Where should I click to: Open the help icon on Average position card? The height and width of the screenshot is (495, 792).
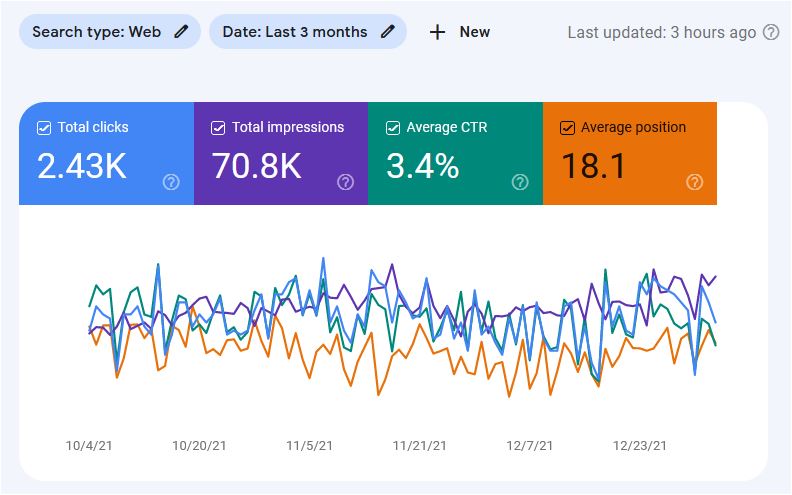pyautogui.click(x=695, y=182)
